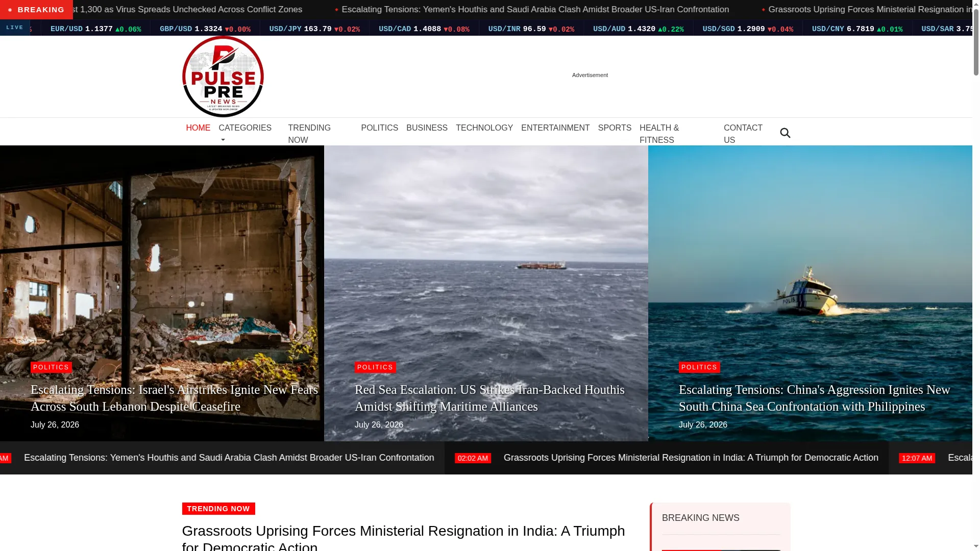The width and height of the screenshot is (980, 551).
Task: Select the GBP/USD rate 1.3324
Action: [x=208, y=29]
